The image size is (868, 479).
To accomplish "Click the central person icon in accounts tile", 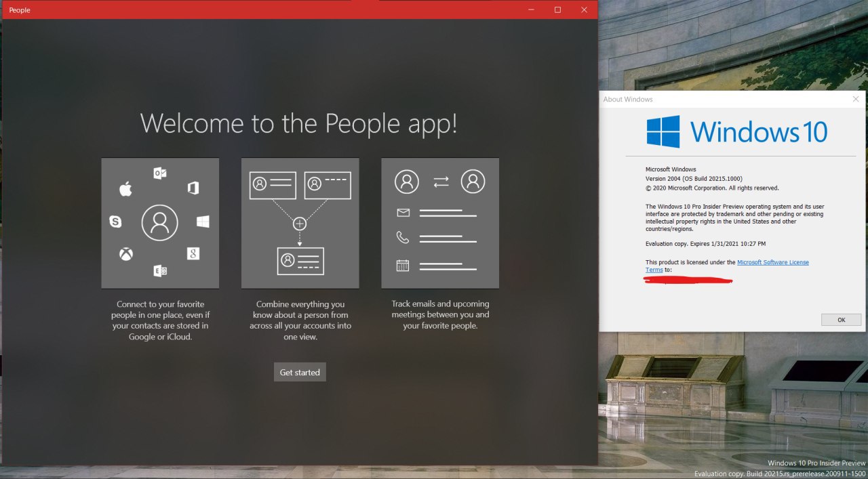I will [160, 222].
